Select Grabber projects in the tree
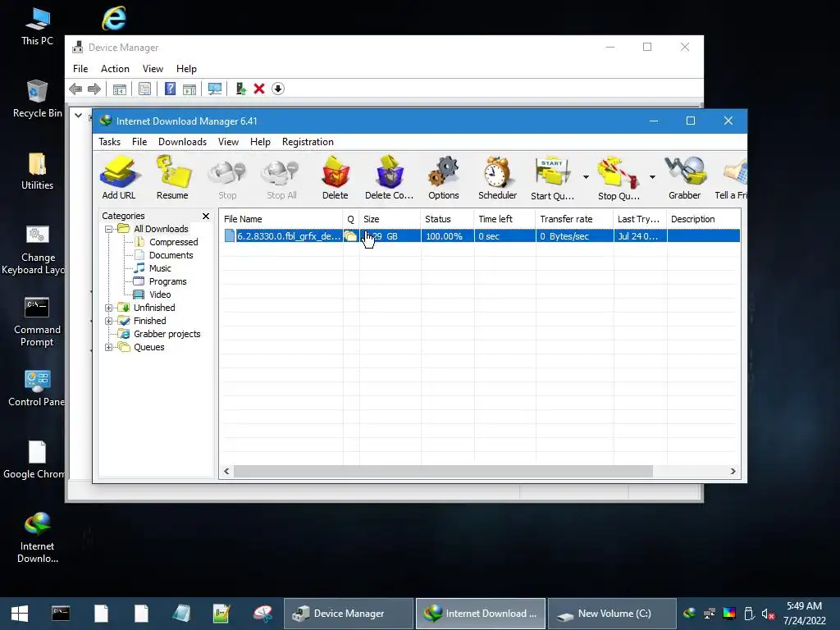Image resolution: width=840 pixels, height=630 pixels. pos(167,335)
